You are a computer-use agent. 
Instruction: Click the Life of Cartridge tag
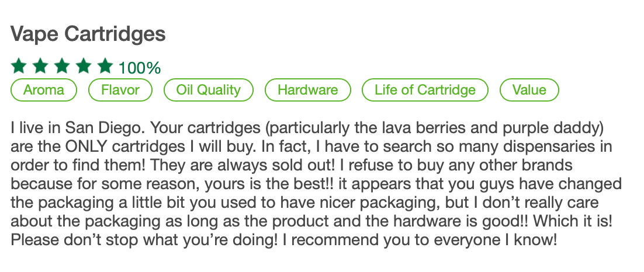425,90
